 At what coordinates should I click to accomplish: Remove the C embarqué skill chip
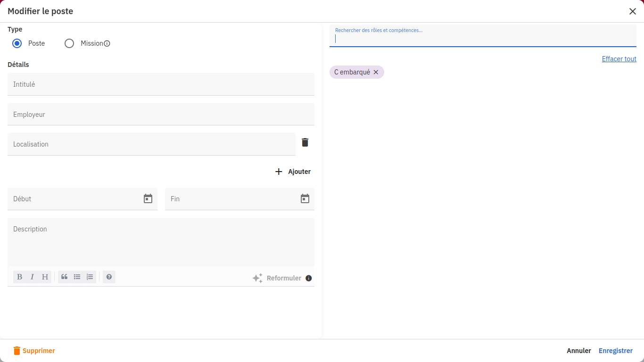click(376, 72)
